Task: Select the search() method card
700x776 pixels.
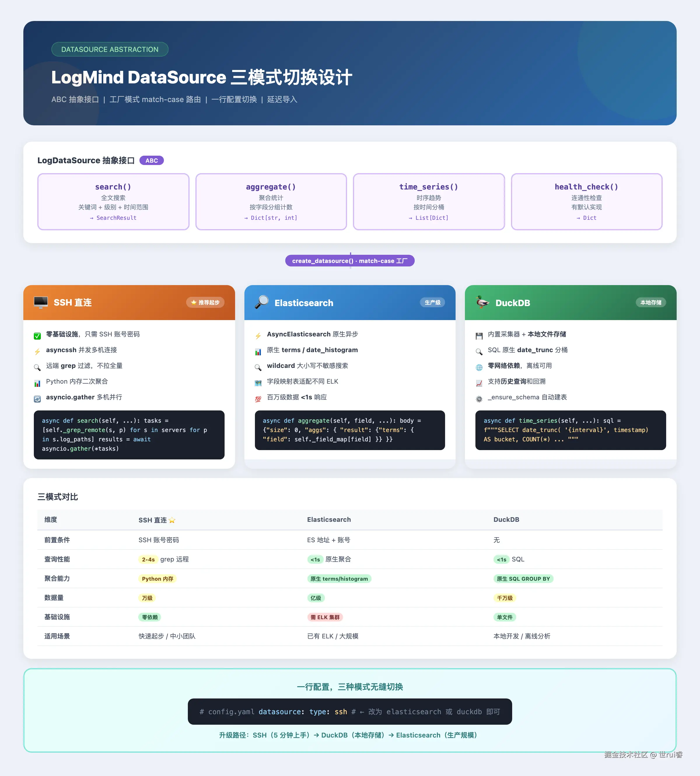Action: pyautogui.click(x=113, y=201)
